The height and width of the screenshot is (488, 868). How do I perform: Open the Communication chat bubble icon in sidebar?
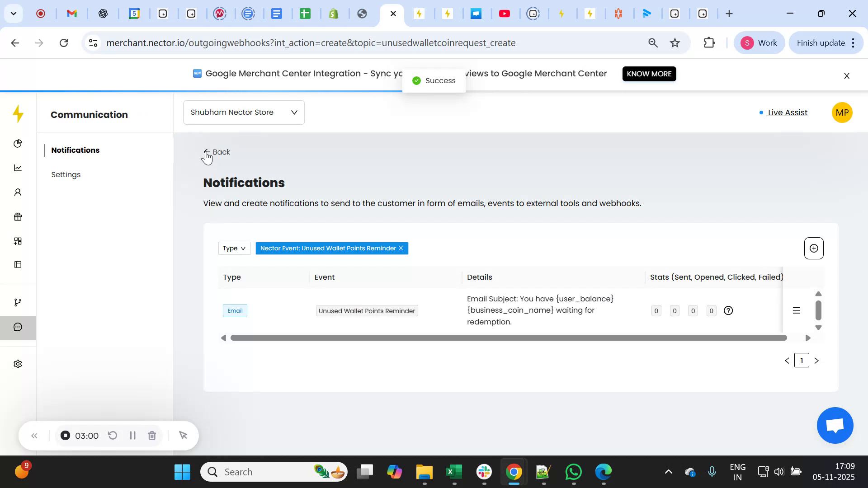pyautogui.click(x=18, y=328)
